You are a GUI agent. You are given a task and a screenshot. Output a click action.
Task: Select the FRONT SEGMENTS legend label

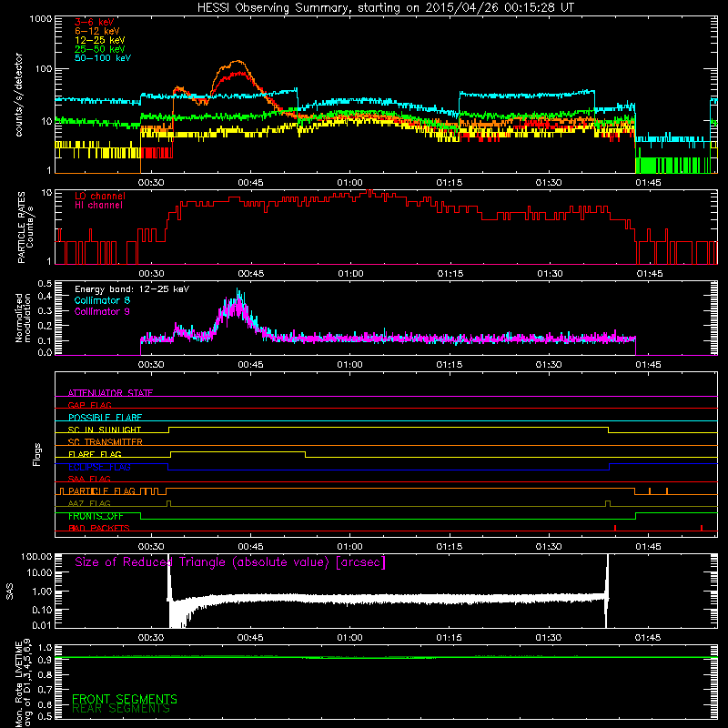pos(125,699)
